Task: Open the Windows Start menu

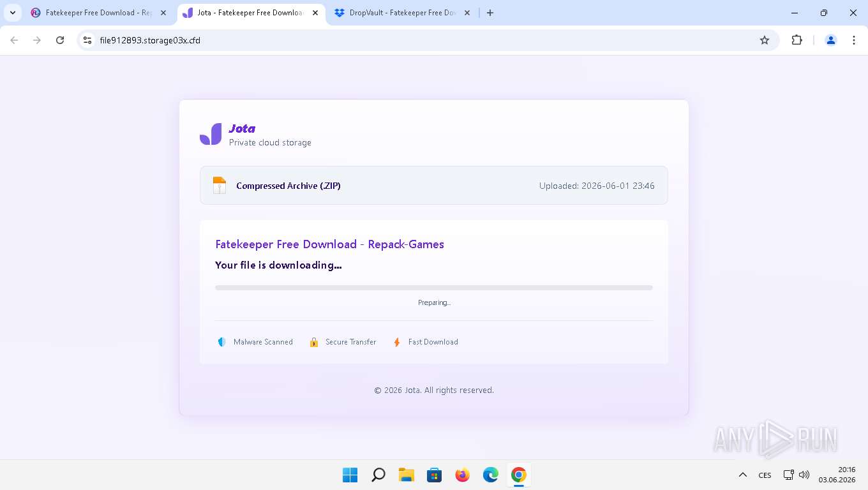Action: (350, 475)
